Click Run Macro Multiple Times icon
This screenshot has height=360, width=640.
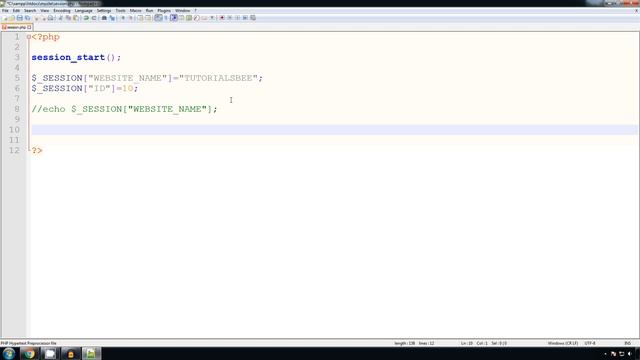[245, 18]
